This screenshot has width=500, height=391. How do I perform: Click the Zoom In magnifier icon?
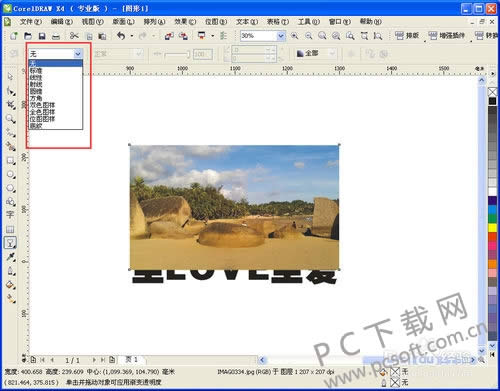[295, 36]
